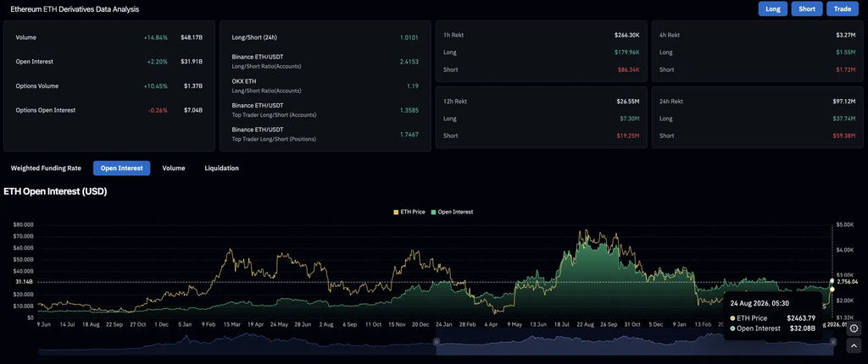868x364 pixels.
Task: Switch to the Volume tab
Action: click(x=174, y=168)
